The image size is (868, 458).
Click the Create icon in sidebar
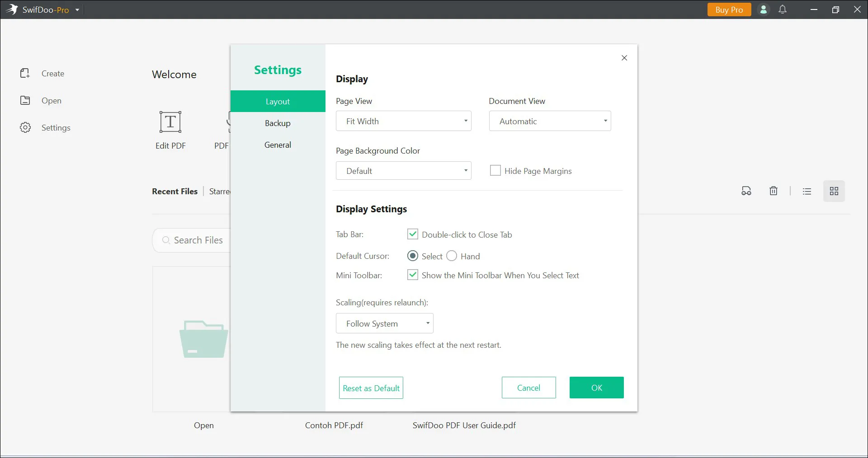pyautogui.click(x=25, y=73)
